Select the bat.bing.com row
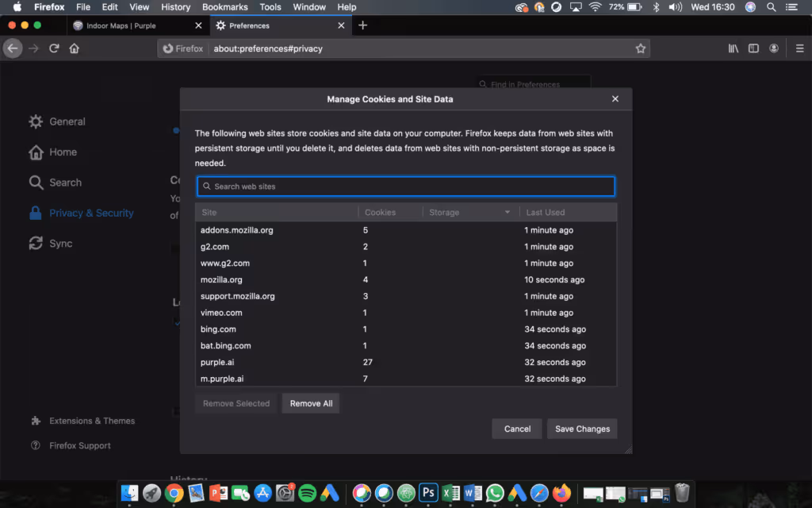Image resolution: width=812 pixels, height=508 pixels. (406, 346)
